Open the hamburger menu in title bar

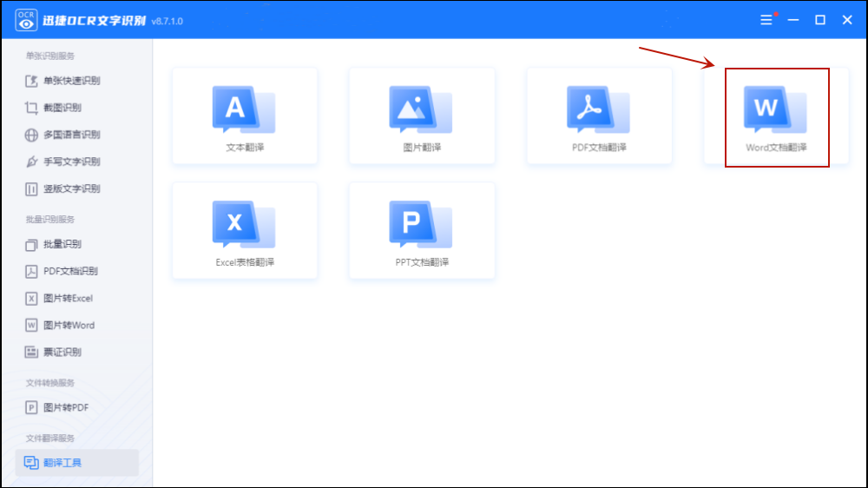click(x=766, y=20)
